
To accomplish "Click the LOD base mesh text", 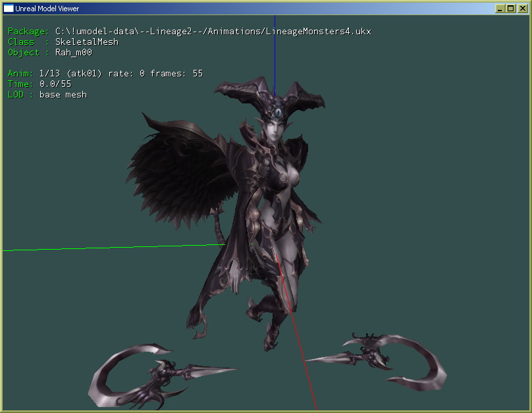I will [47, 95].
